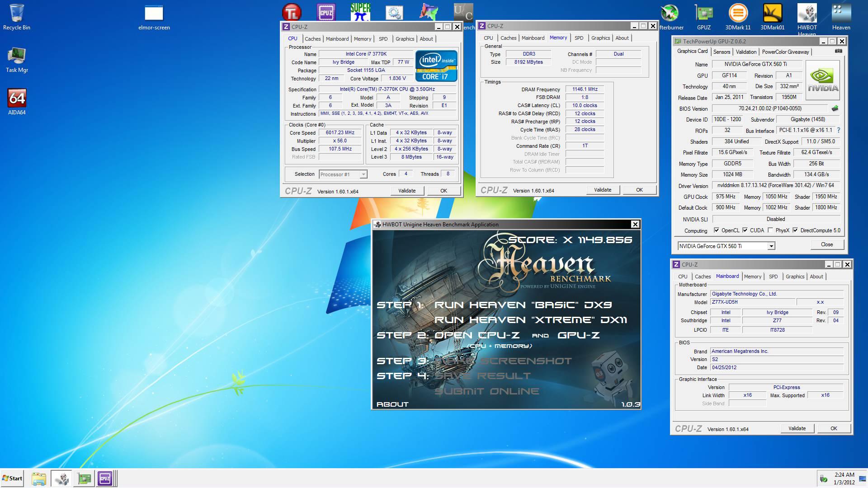The image size is (868, 488).
Task: Toggle the CUDA checkbox
Action: (x=745, y=230)
